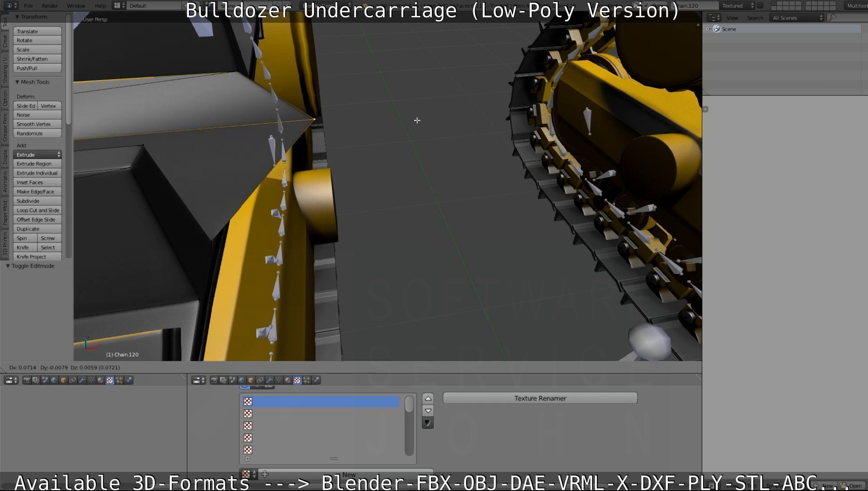Click the Knife Project button
868x491 pixels.
[x=37, y=257]
